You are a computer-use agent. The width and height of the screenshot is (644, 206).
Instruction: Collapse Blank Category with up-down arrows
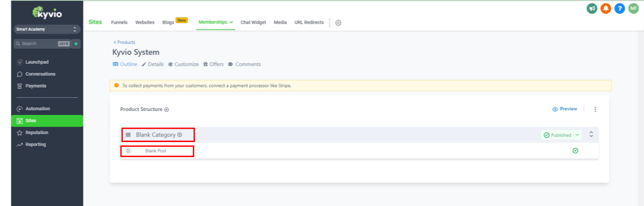[591, 134]
